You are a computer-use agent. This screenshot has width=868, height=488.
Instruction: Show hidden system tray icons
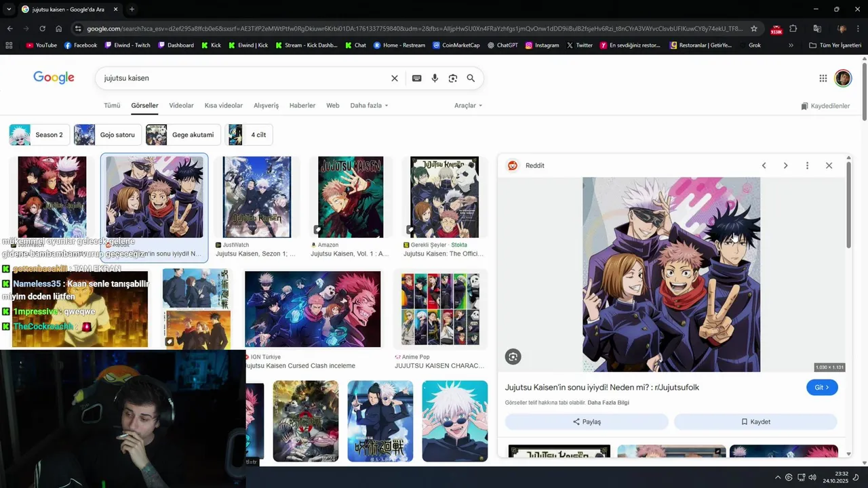pyautogui.click(x=777, y=478)
